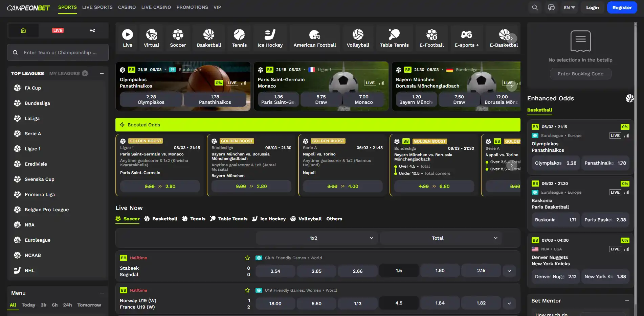Viewport: 644px width, 316px height.
Task: Favorite the Stabaek vs Sogndal match star
Action: (247, 258)
